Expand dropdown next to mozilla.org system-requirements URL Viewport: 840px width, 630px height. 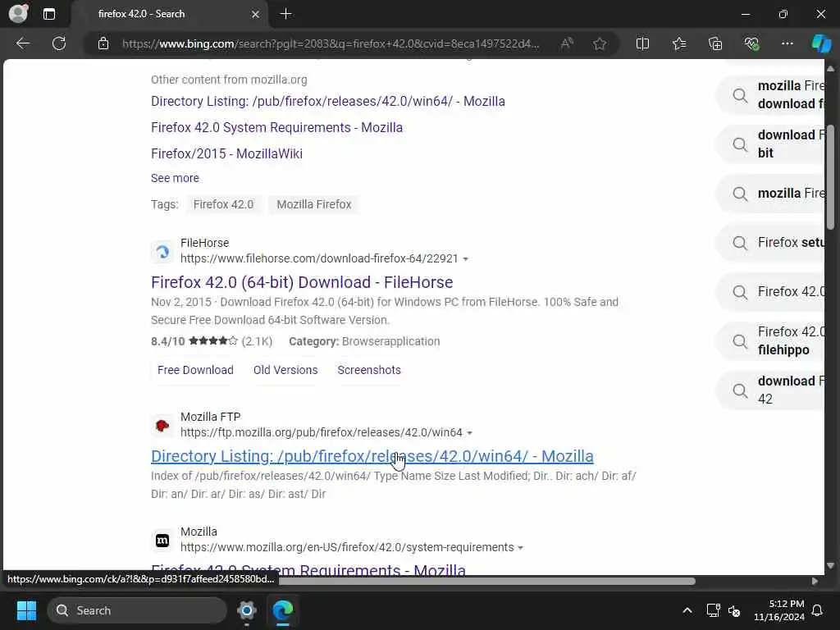520,548
